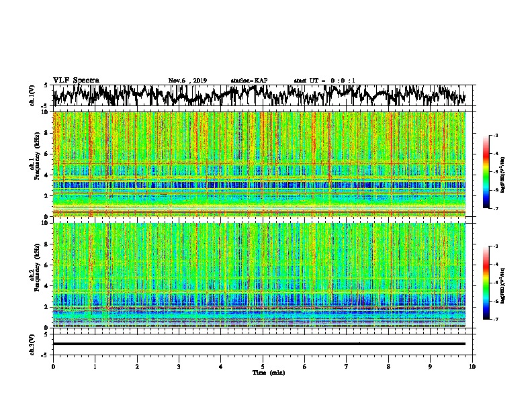This screenshot has width=532, height=411.
Task: Select the ch.2 'Frequency (kHz)' axis label
Action: click(37, 267)
